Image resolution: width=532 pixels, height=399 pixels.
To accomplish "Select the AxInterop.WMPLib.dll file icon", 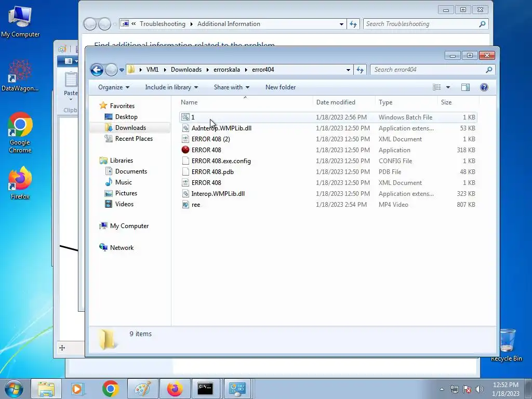I will [185, 128].
